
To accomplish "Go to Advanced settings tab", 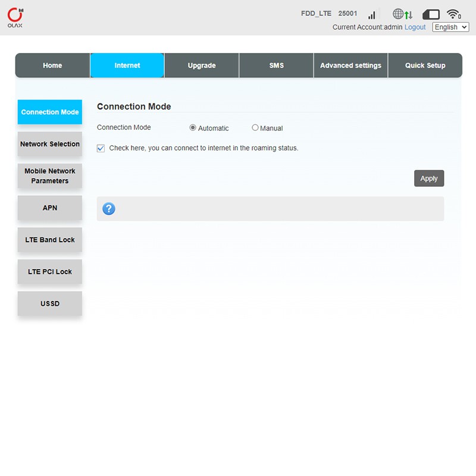I will pos(350,65).
